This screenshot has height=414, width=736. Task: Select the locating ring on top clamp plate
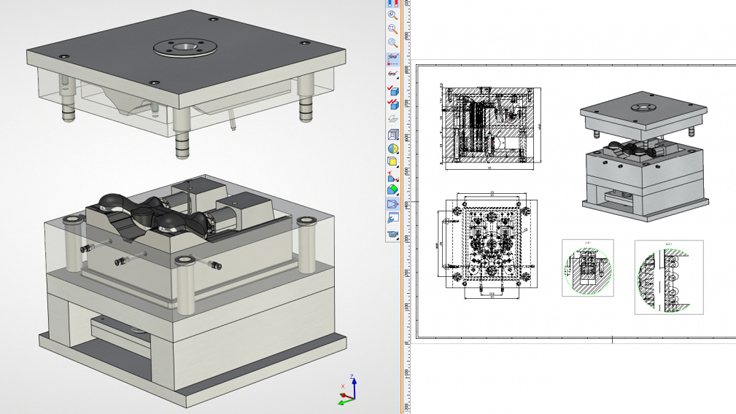tap(185, 47)
